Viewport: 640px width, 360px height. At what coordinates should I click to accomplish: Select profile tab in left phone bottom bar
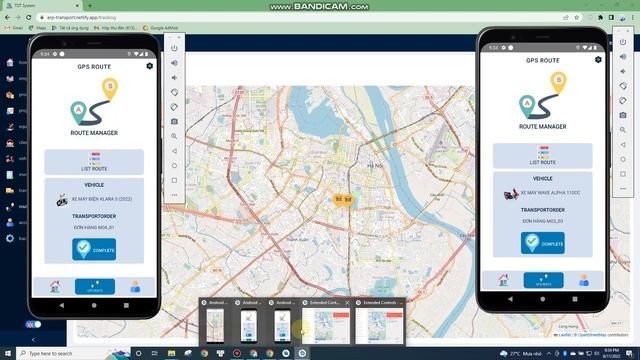click(135, 287)
